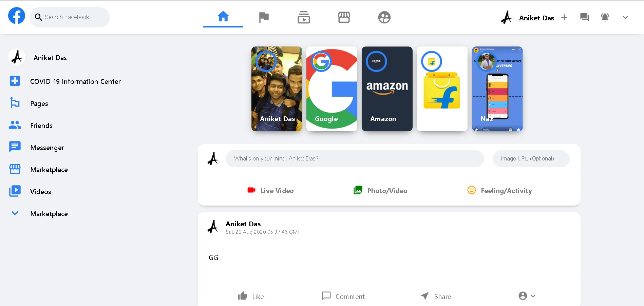This screenshot has width=644, height=306.
Task: Open the Groups tab
Action: point(384,17)
